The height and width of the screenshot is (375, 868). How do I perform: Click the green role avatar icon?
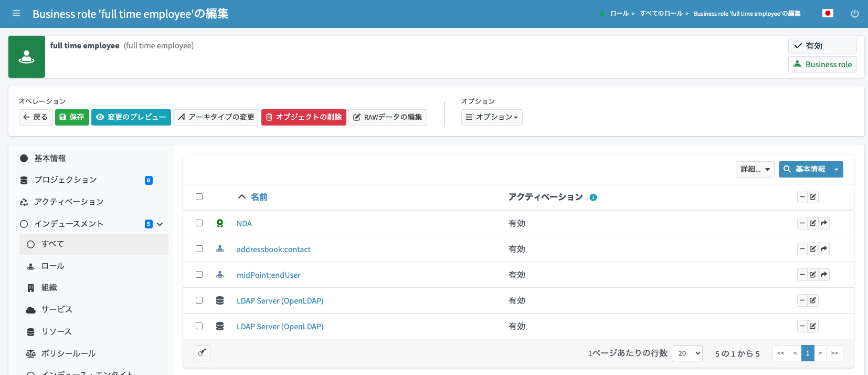27,57
